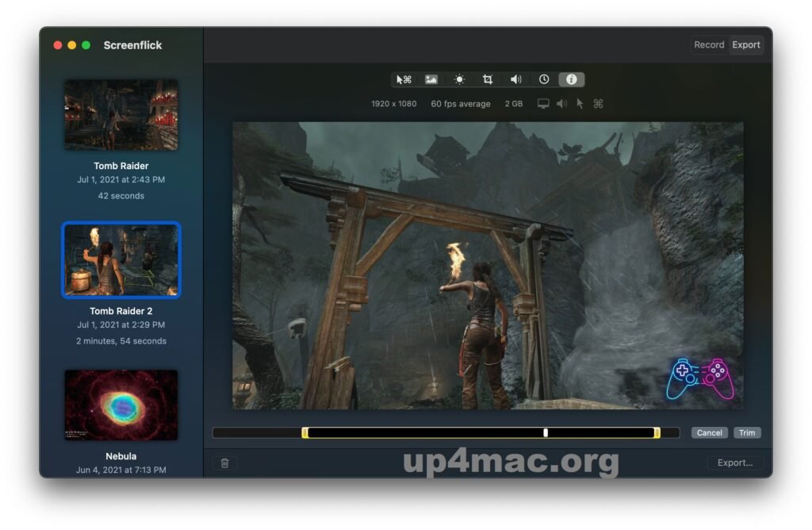
Task: Open the mouse and keyboard overlay settings
Action: (x=404, y=79)
